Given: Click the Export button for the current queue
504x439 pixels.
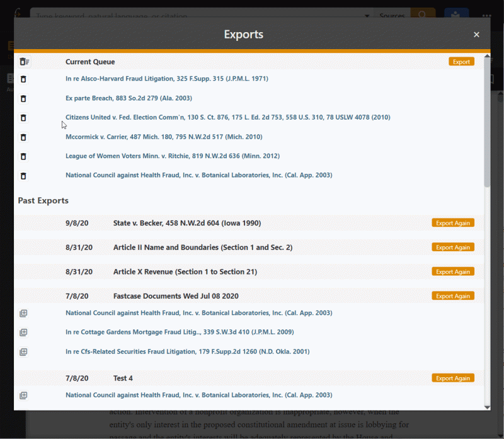Looking at the screenshot, I should click(x=461, y=62).
